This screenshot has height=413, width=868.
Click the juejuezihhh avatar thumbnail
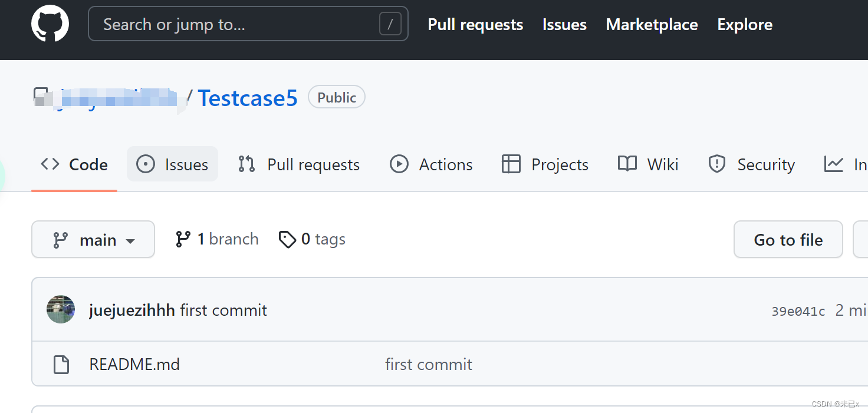(61, 309)
